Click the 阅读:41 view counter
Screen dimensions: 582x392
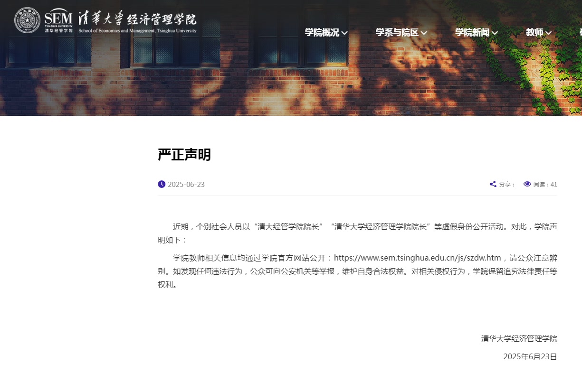[x=545, y=185]
